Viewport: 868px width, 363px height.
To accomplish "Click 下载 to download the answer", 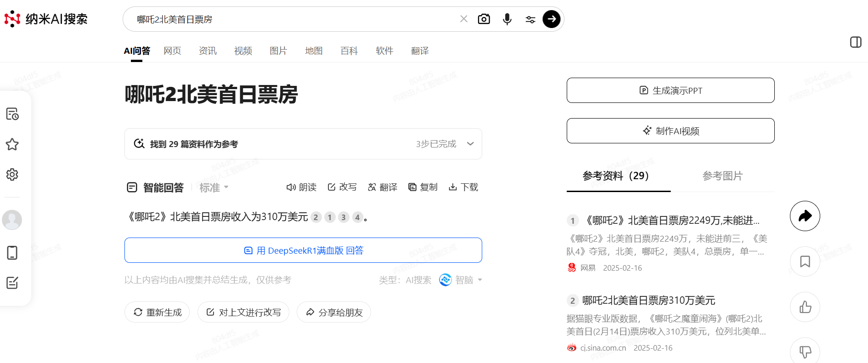I will (x=463, y=187).
